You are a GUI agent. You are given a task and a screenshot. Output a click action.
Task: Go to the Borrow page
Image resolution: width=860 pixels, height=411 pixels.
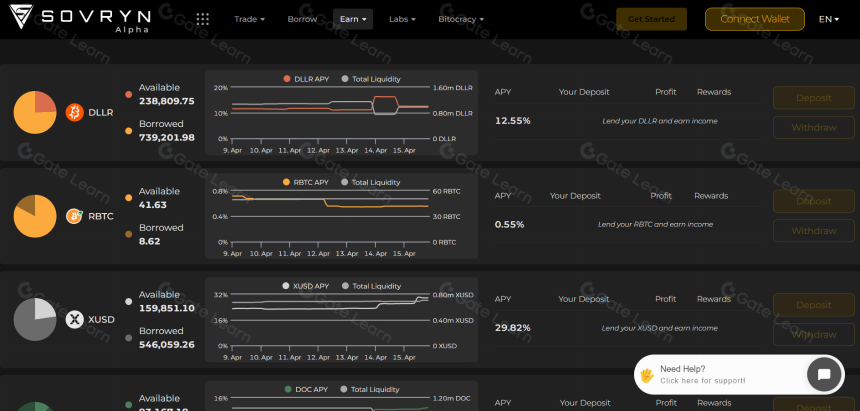click(x=302, y=19)
